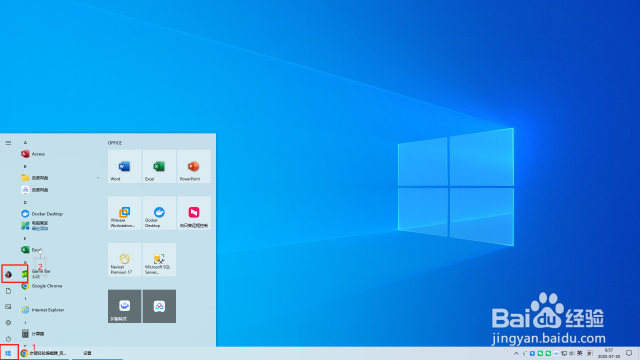Toggle the 英 input language indicator
This screenshot has height=360, width=640.
(x=580, y=353)
